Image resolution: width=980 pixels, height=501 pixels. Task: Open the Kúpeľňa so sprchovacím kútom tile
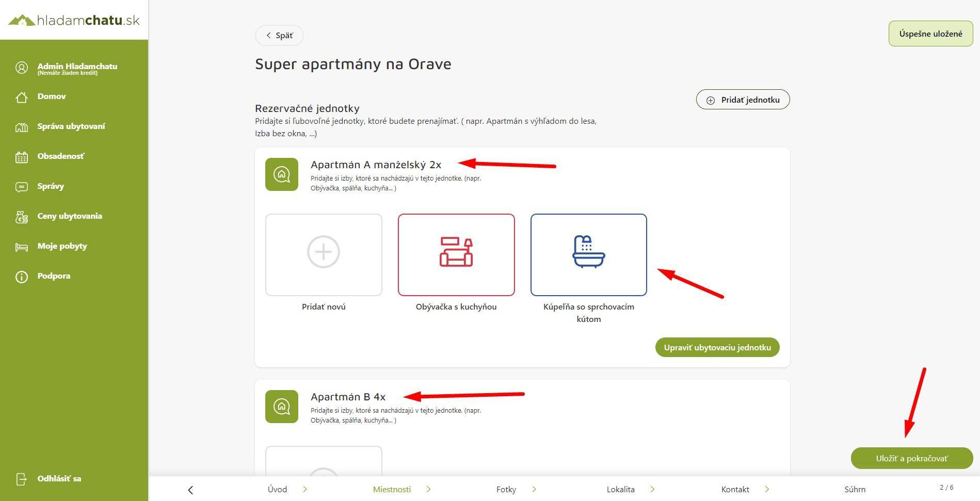click(589, 255)
